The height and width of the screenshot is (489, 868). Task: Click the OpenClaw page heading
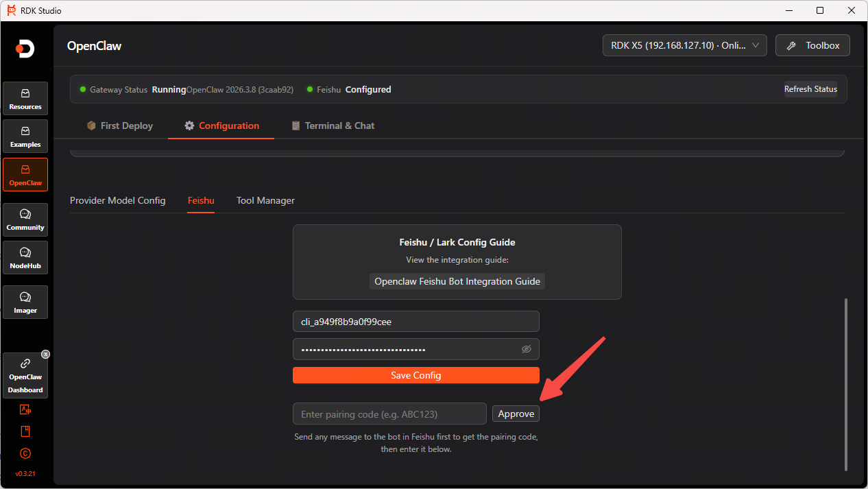(94, 46)
